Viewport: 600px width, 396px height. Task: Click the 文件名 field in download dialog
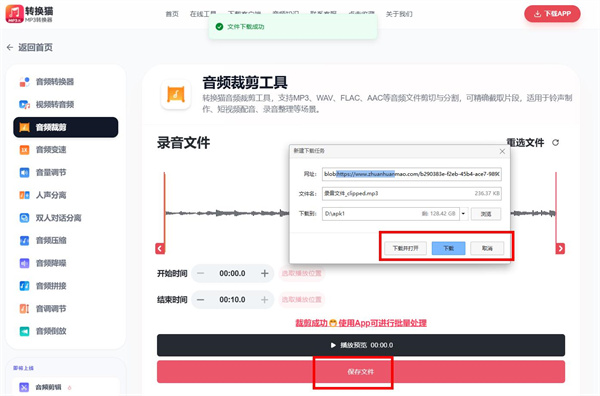[411, 194]
